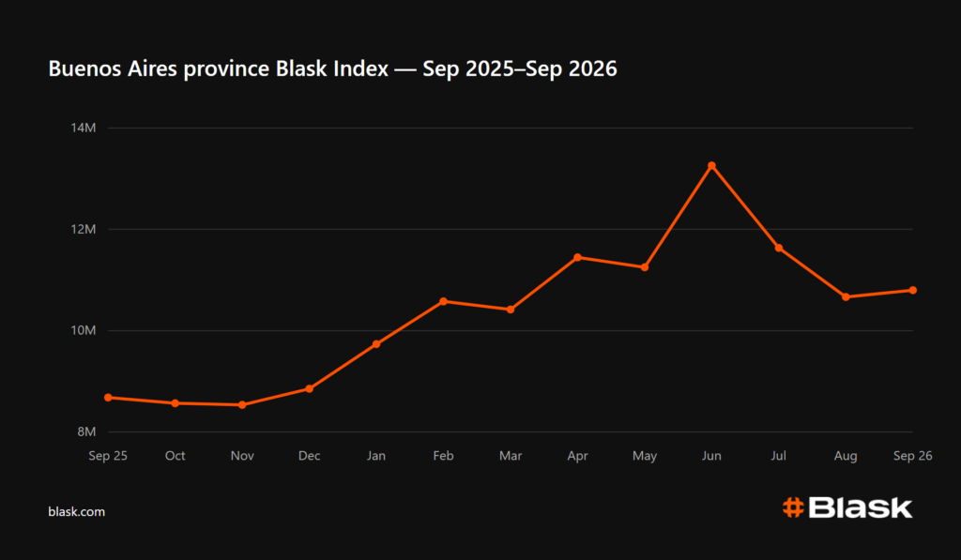
Task: Select the Oct data point on line
Action: tap(175, 403)
